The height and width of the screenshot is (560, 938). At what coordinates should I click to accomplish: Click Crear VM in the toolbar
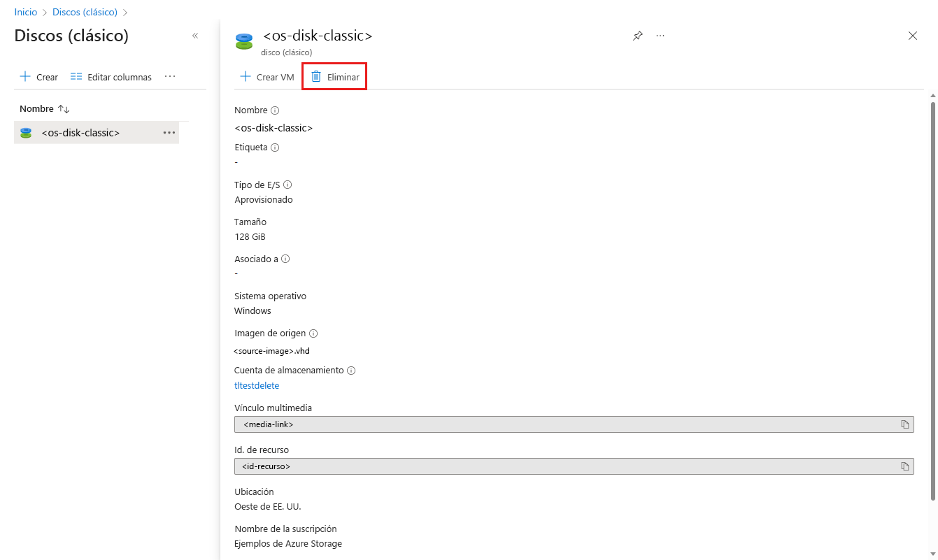coord(267,77)
